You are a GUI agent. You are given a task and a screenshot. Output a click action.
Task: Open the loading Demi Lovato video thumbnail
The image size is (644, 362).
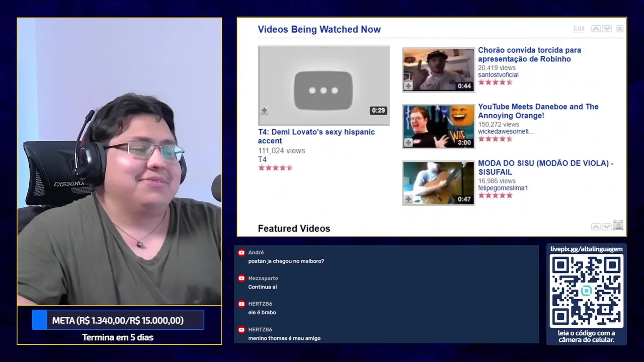[324, 85]
